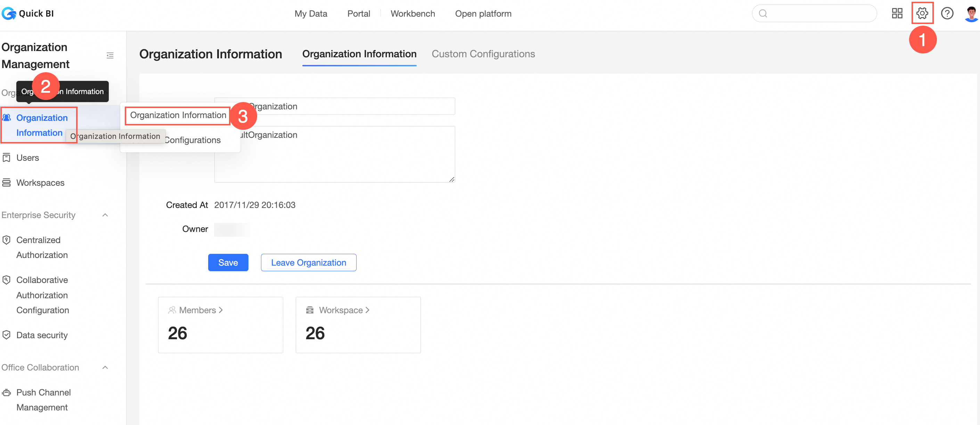Collapse the Enterprise Security section
980x425 pixels.
pyautogui.click(x=105, y=215)
